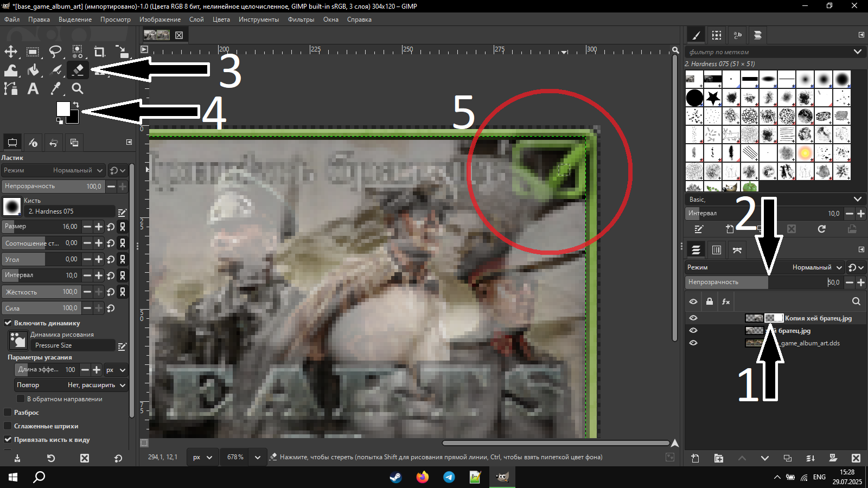Refresh the brushes list
This screenshot has height=488, width=868.
(822, 229)
